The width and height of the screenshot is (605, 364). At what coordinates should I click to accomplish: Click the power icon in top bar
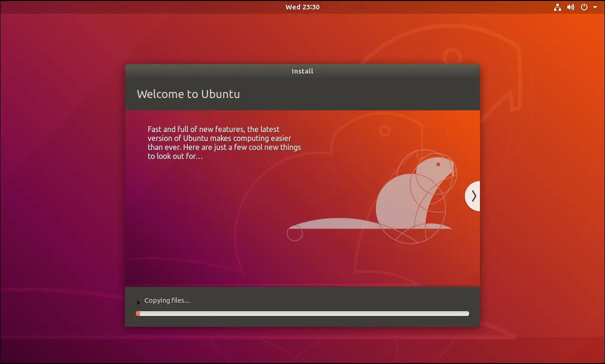tap(584, 7)
